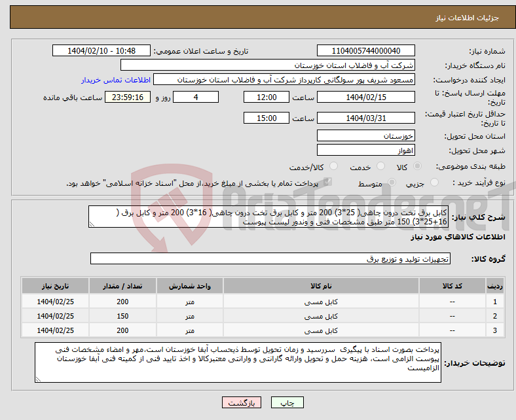Select table row 2 with quantity 150
This screenshot has height=420, width=516.
[x=262, y=316]
